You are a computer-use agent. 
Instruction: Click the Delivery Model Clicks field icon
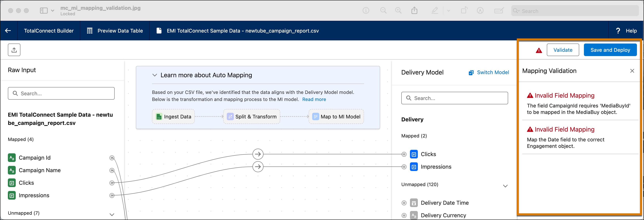414,154
